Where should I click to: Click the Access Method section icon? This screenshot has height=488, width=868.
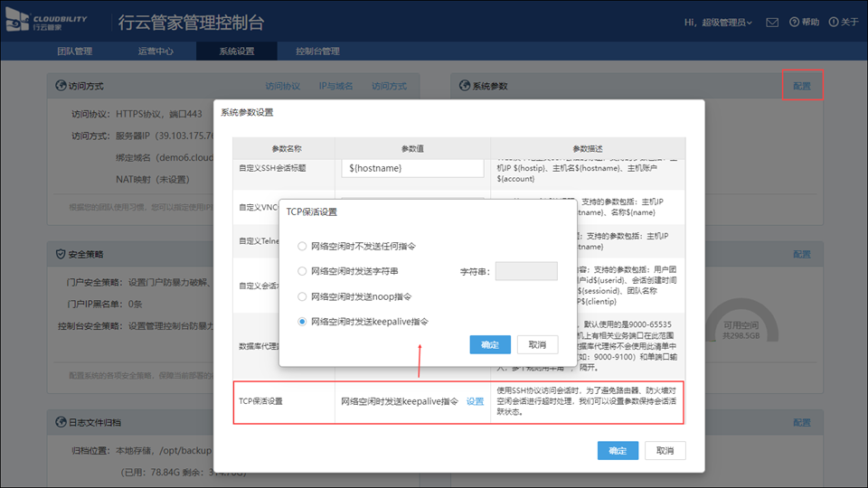[61, 87]
